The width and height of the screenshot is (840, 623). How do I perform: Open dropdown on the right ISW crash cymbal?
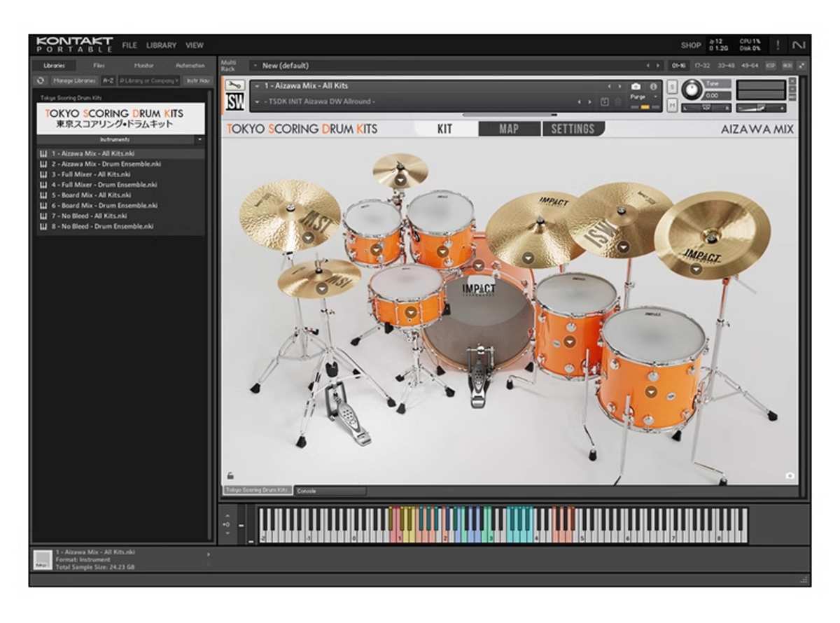coord(624,246)
